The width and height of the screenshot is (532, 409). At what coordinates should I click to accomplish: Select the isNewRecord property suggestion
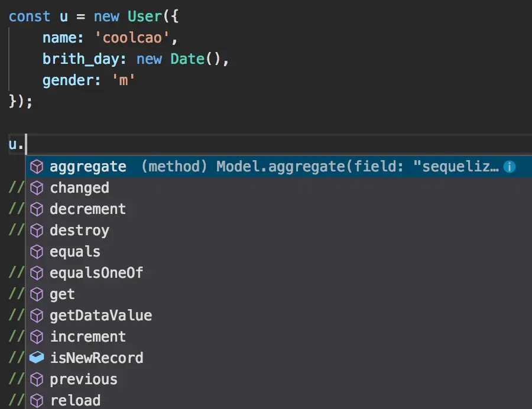tap(96, 358)
